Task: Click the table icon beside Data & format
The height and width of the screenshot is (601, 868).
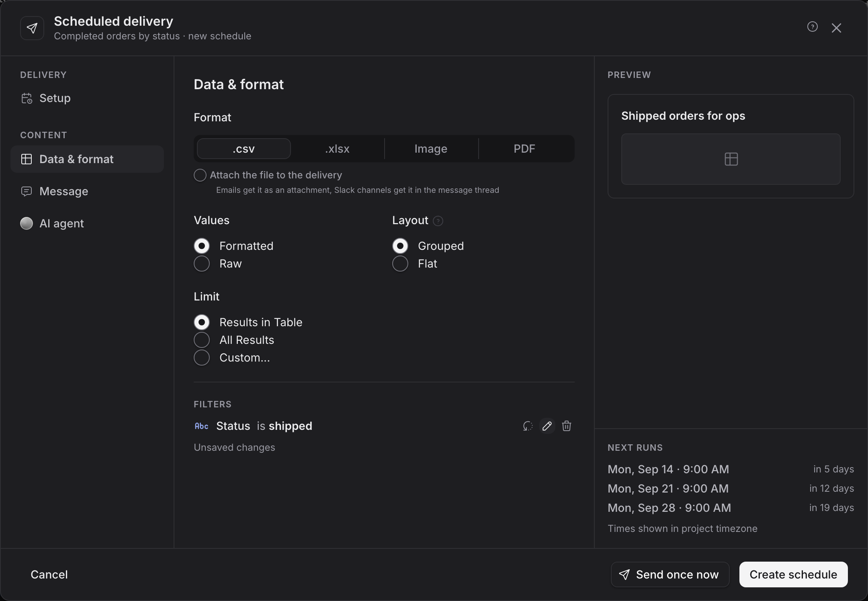Action: click(x=27, y=159)
